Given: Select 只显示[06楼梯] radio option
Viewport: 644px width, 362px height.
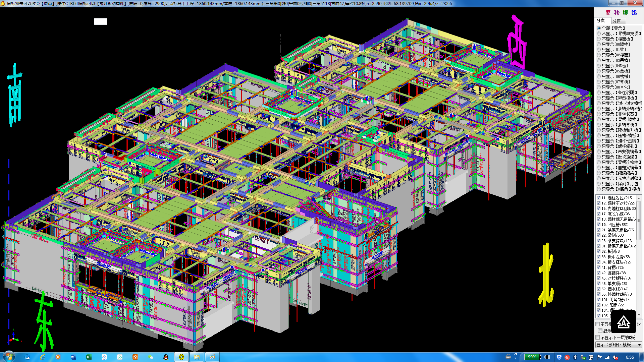Looking at the screenshot, I should click(x=599, y=76).
